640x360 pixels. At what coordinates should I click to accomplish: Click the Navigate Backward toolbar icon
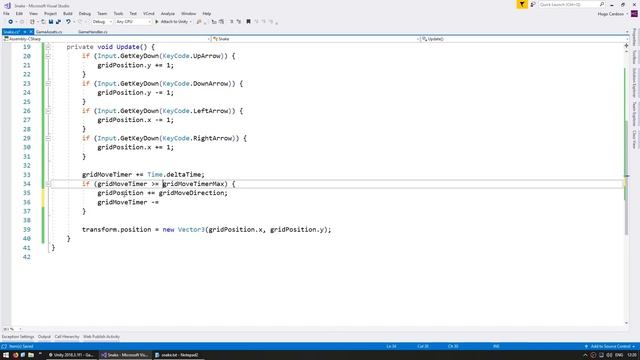click(10, 22)
